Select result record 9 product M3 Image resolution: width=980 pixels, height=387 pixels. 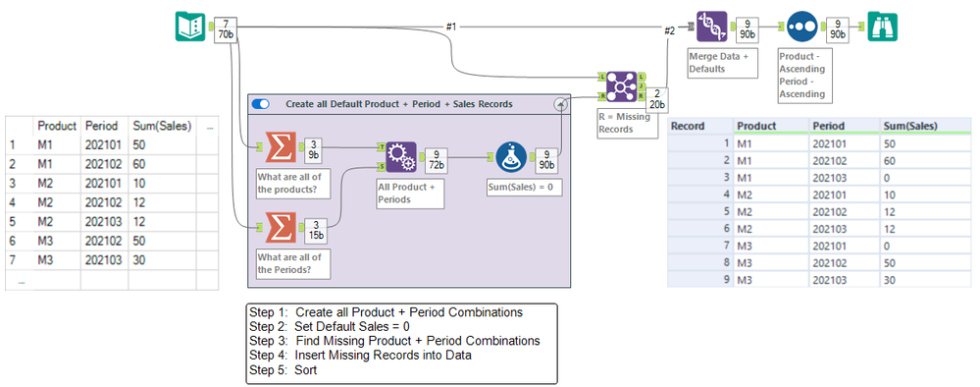point(746,280)
